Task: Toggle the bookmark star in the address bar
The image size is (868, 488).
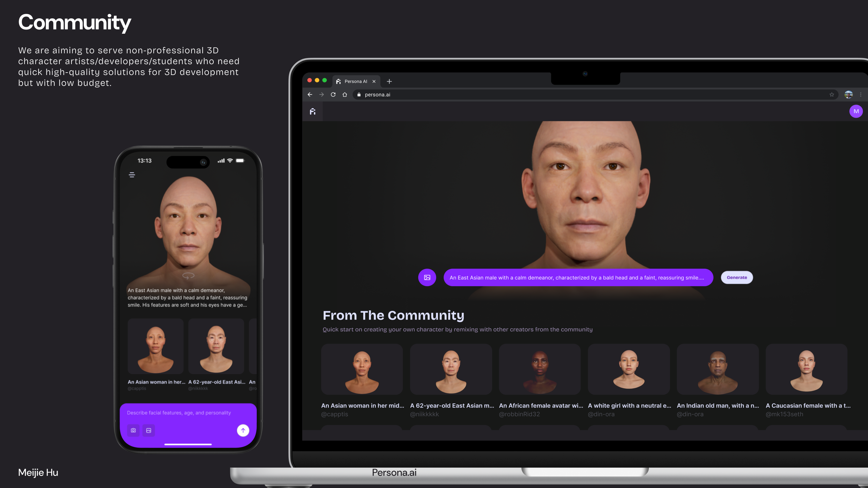Action: (832, 95)
